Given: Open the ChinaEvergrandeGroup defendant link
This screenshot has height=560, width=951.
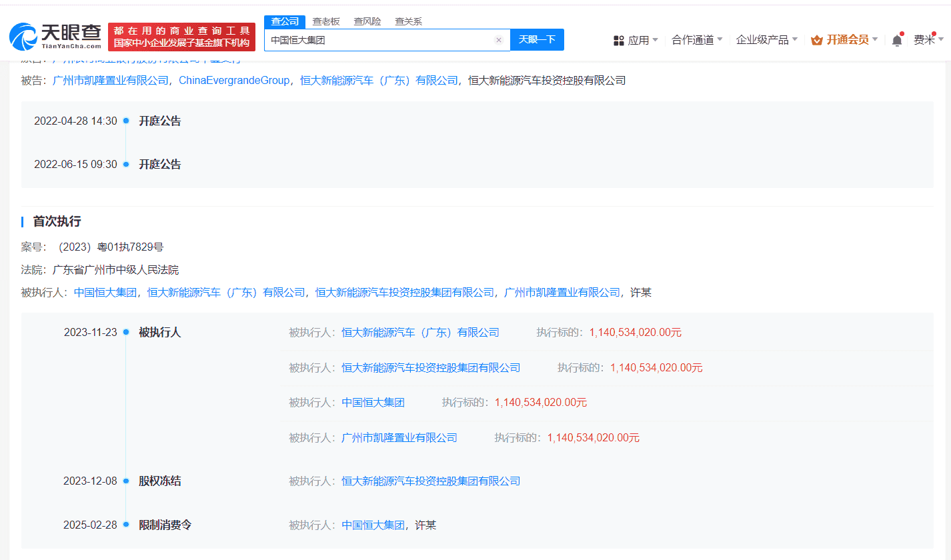Looking at the screenshot, I should click(234, 80).
